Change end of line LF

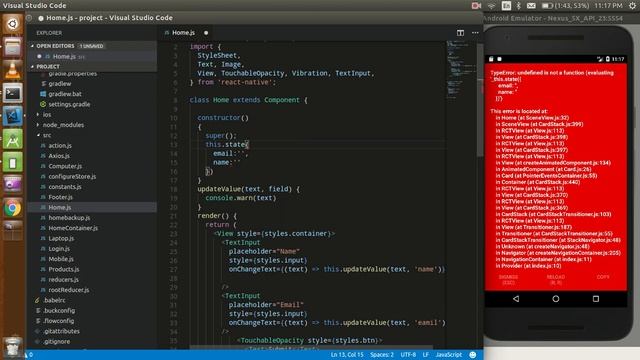pos(426,355)
